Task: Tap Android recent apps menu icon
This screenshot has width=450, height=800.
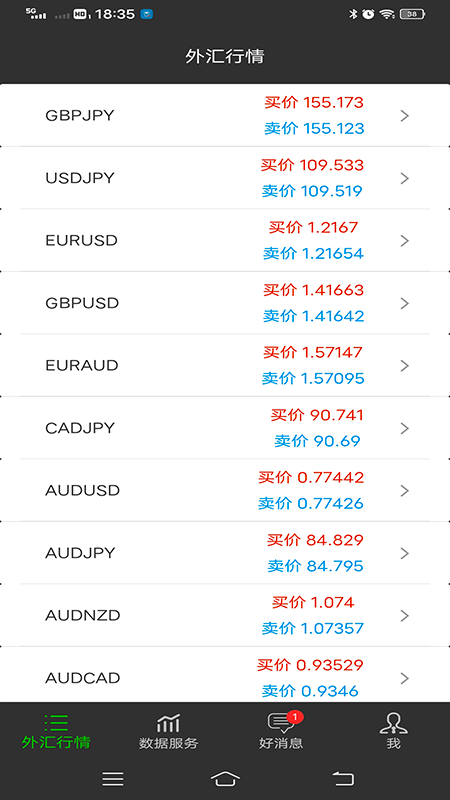Action: coord(113,779)
